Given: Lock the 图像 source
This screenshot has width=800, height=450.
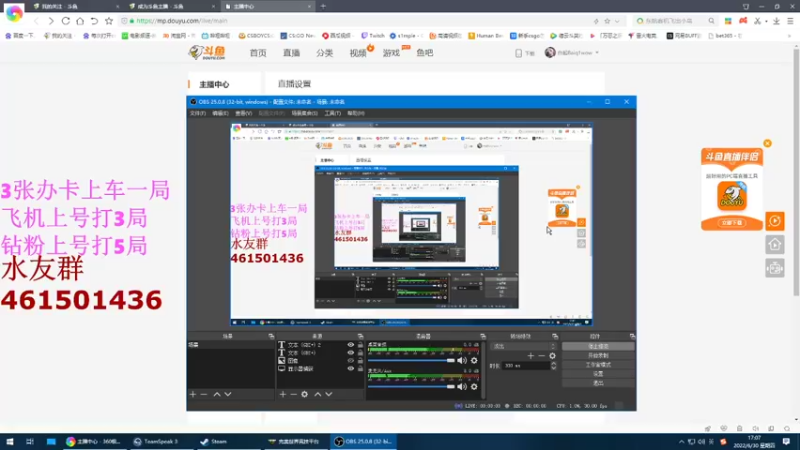Looking at the screenshot, I should coord(360,361).
